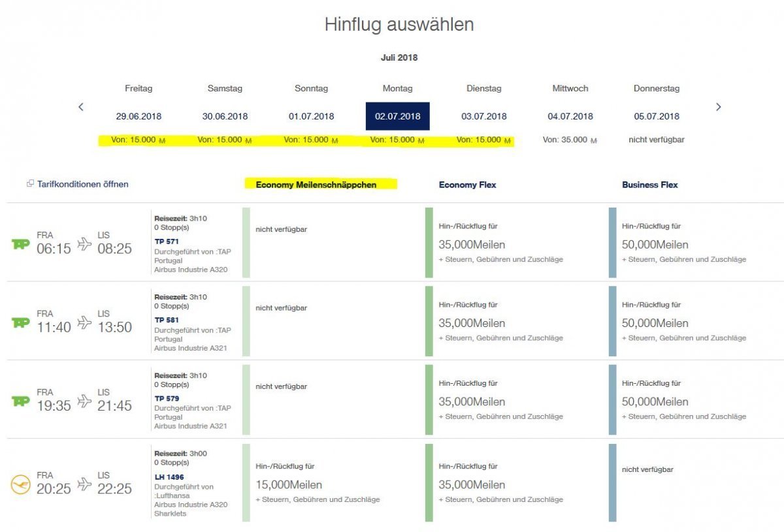Open flight number link LH 1496
This screenshot has height=532, width=784.
[169, 477]
